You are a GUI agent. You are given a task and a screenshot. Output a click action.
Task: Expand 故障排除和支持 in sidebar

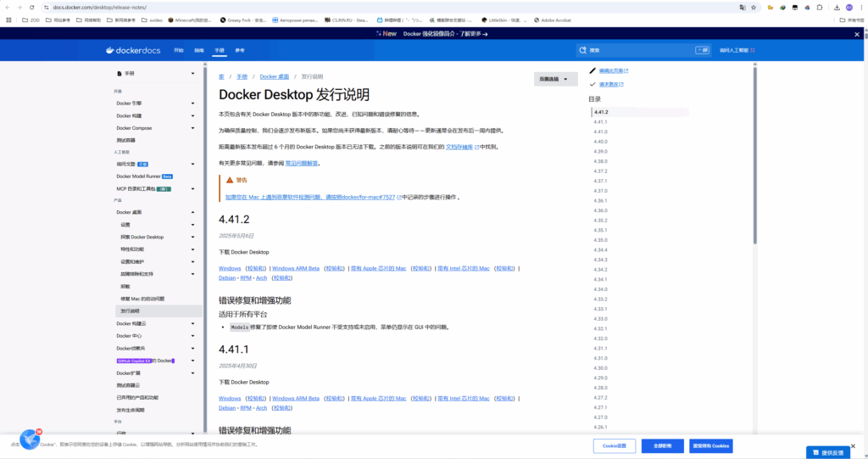point(192,274)
